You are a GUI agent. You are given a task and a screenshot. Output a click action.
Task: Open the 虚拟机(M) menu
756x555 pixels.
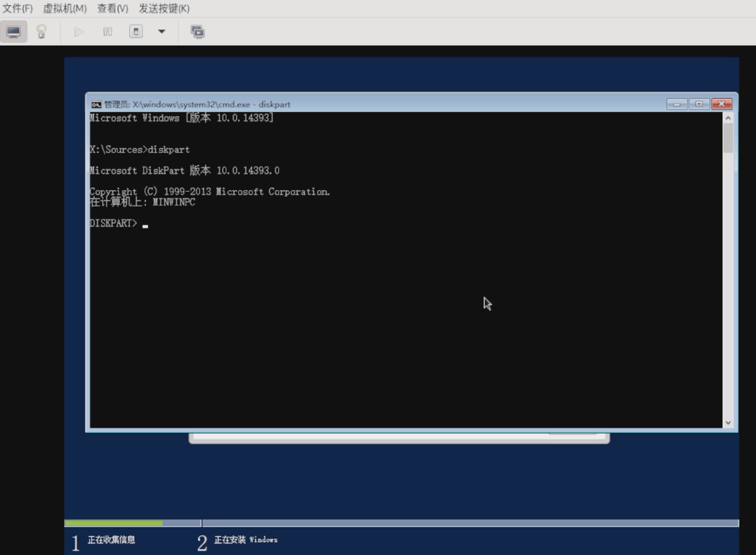(65, 8)
